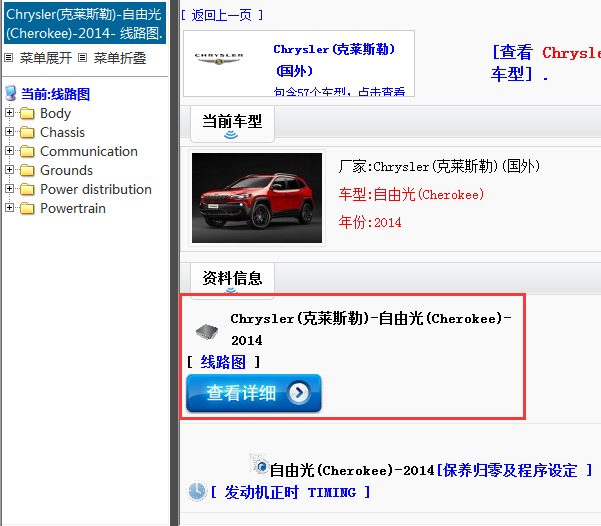601x526 pixels.
Task: Click the Grounds folder icon
Action: point(27,170)
